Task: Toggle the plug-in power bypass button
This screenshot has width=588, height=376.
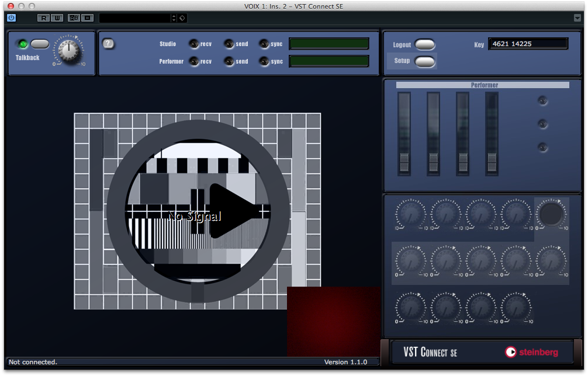Action: point(12,18)
